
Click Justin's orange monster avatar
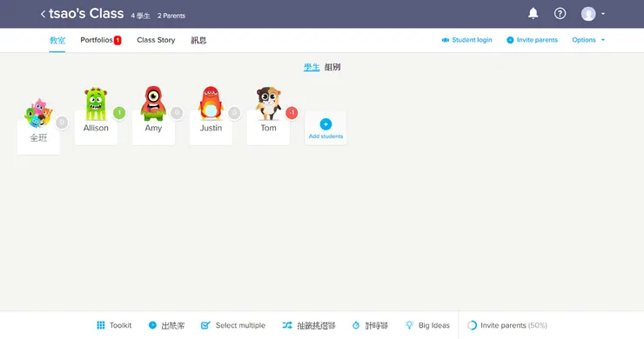pos(211,103)
